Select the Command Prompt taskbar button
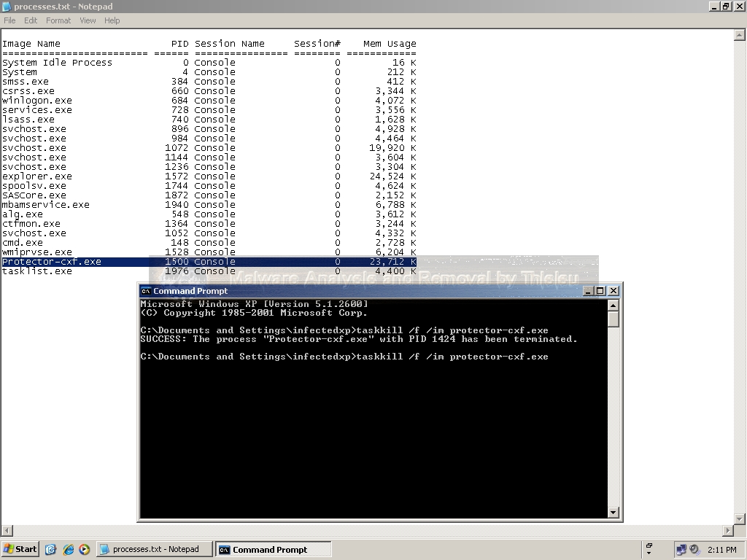This screenshot has width=747, height=560. (x=273, y=549)
